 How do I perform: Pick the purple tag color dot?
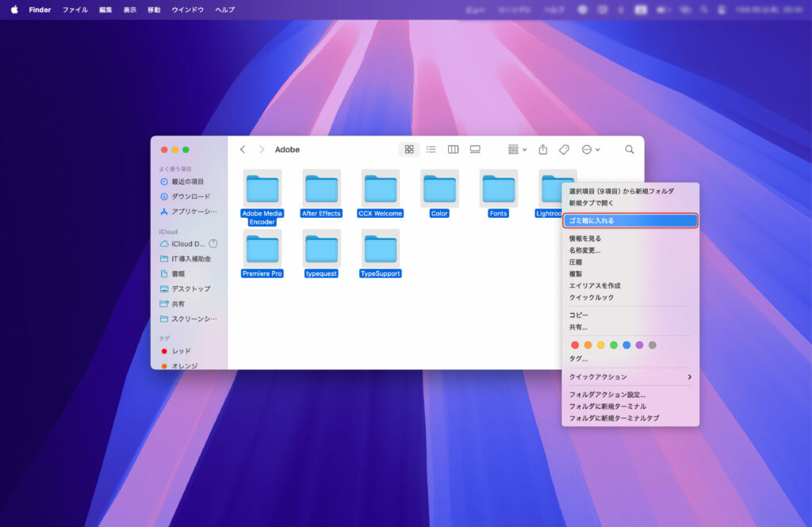[639, 345]
